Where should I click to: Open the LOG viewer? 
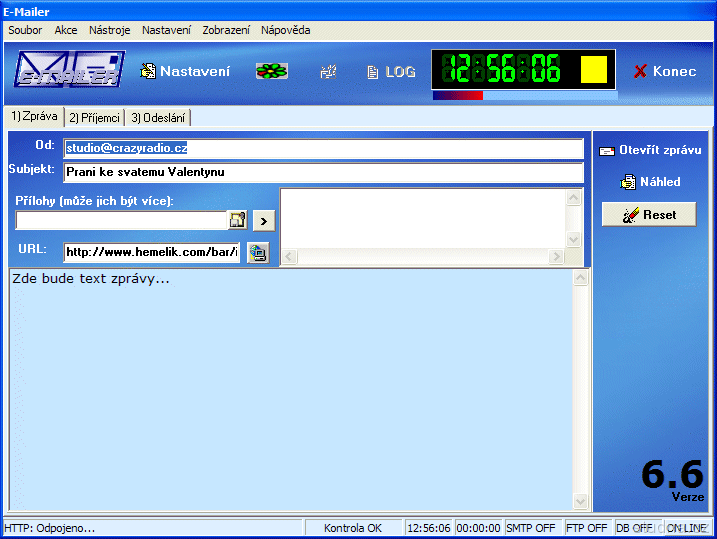pos(391,72)
